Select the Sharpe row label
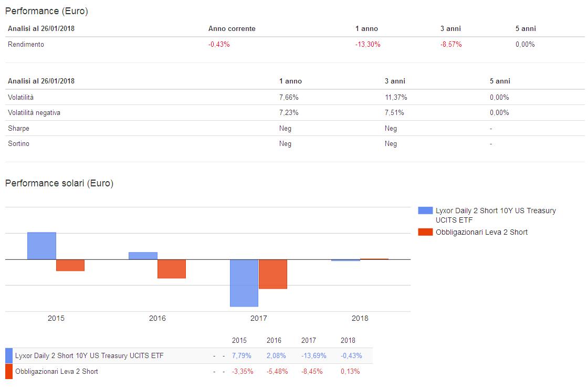This screenshot has width=588, height=388. (17, 128)
